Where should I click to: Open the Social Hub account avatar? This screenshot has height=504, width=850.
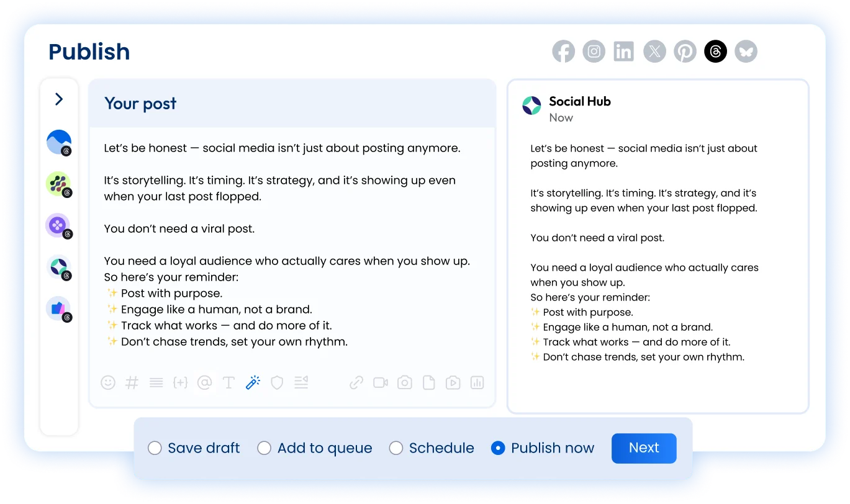(531, 106)
